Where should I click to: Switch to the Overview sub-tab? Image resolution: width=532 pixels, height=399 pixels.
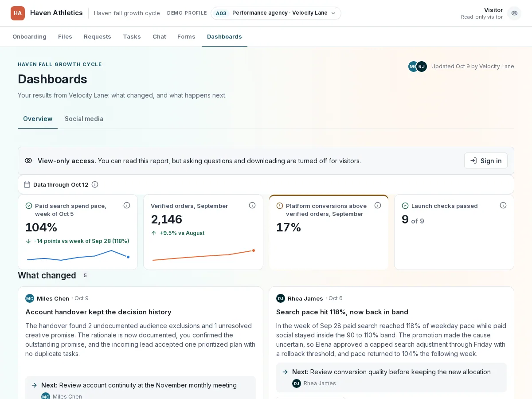[38, 119]
